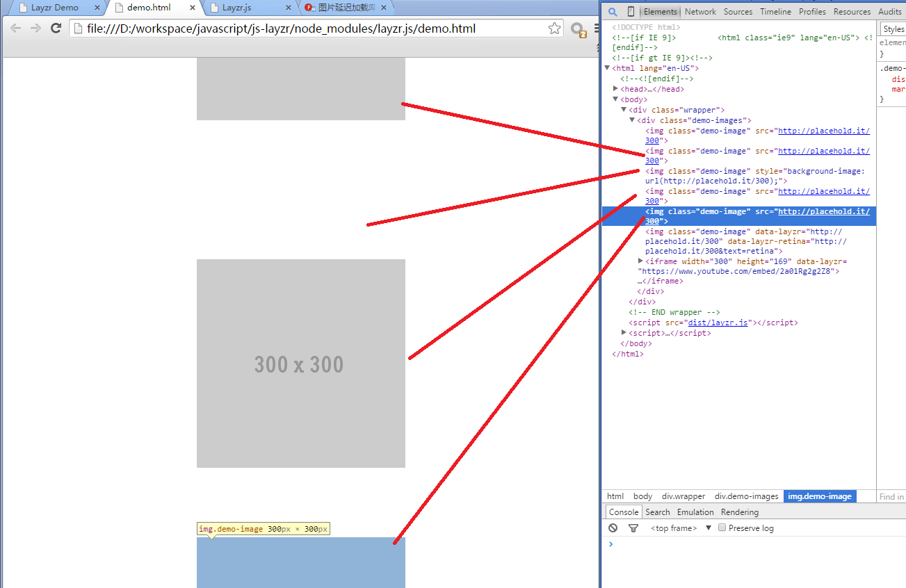
Task: Open the Emulation drawer tab
Action: (x=695, y=512)
